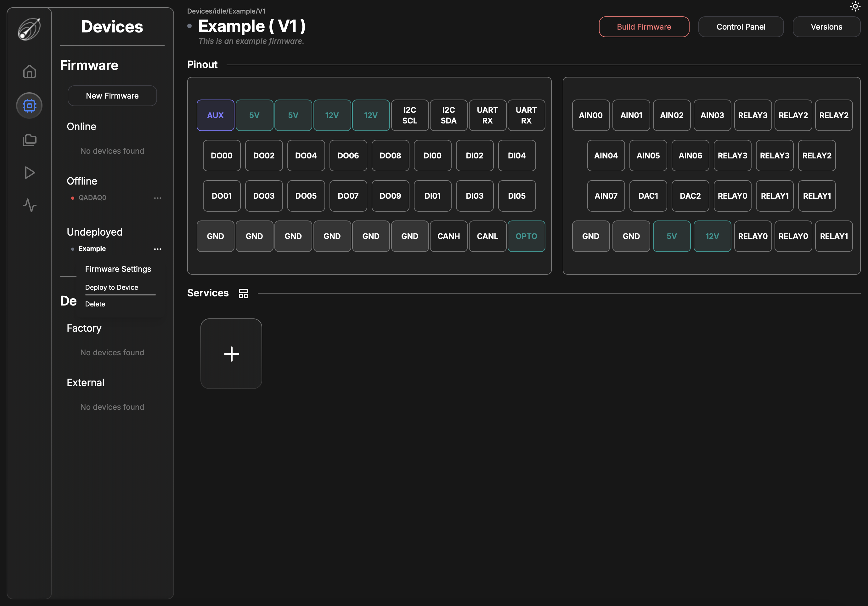Select the Devices chip icon
Viewport: 868px width, 606px height.
point(30,106)
